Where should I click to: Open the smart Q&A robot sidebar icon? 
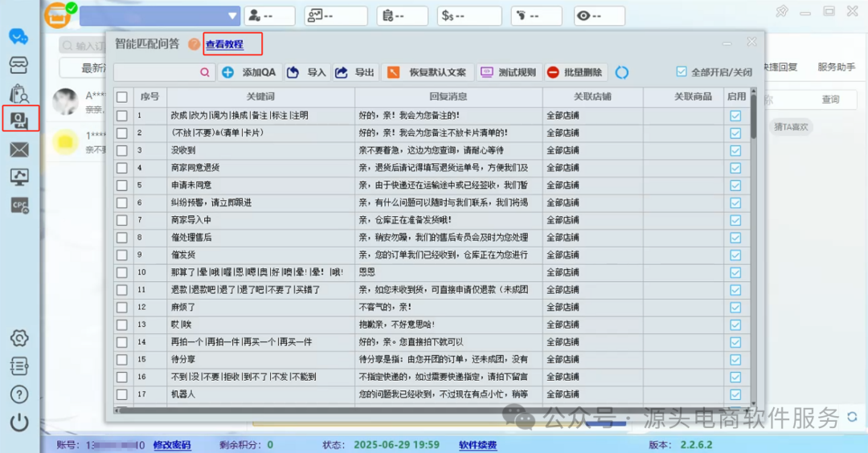coord(20,118)
